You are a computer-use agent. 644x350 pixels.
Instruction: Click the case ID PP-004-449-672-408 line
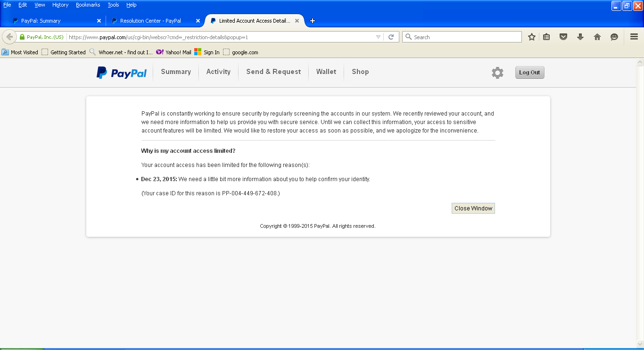(x=211, y=193)
